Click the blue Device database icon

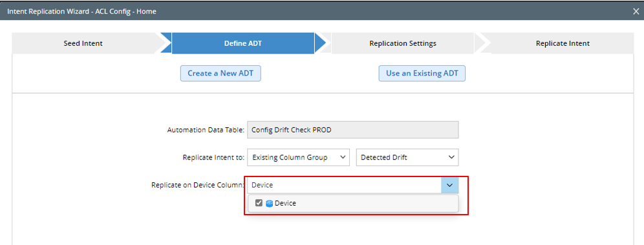point(270,203)
